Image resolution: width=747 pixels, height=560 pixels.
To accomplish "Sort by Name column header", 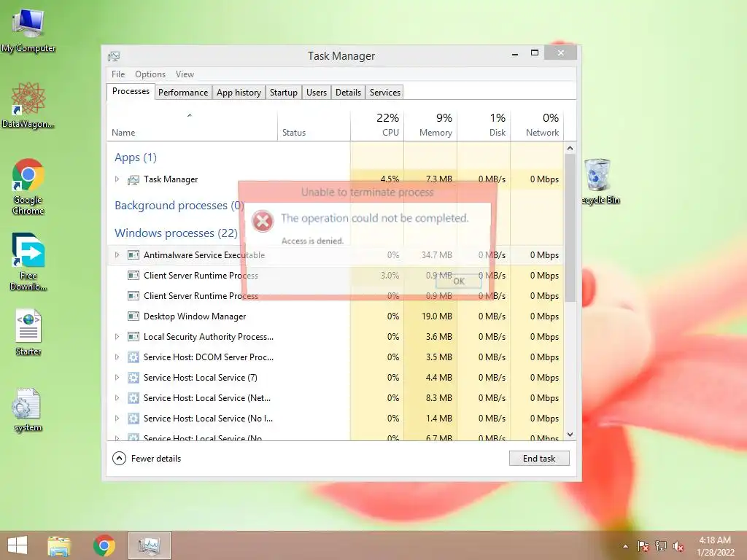I will [x=192, y=125].
